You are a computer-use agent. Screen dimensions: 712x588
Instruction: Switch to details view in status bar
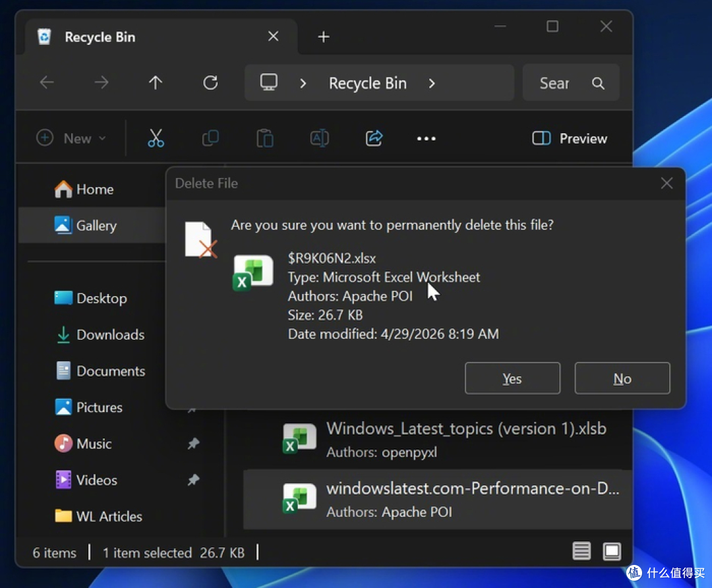point(581,551)
